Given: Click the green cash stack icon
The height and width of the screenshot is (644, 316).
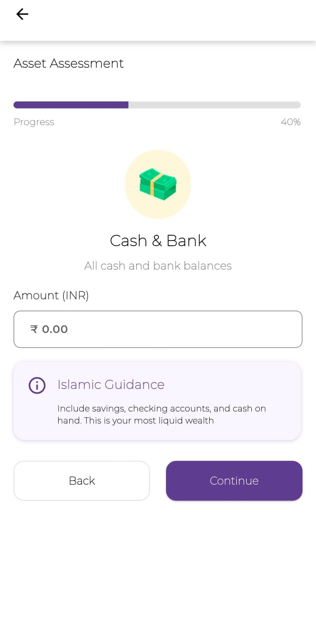Looking at the screenshot, I should coord(157,183).
